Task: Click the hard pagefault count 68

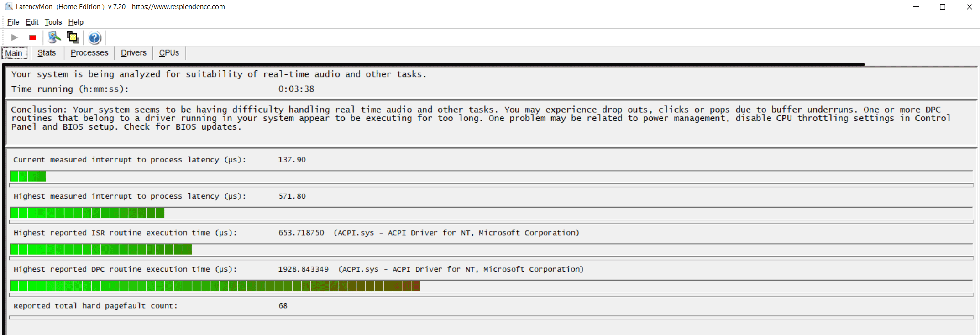Action: pos(283,306)
